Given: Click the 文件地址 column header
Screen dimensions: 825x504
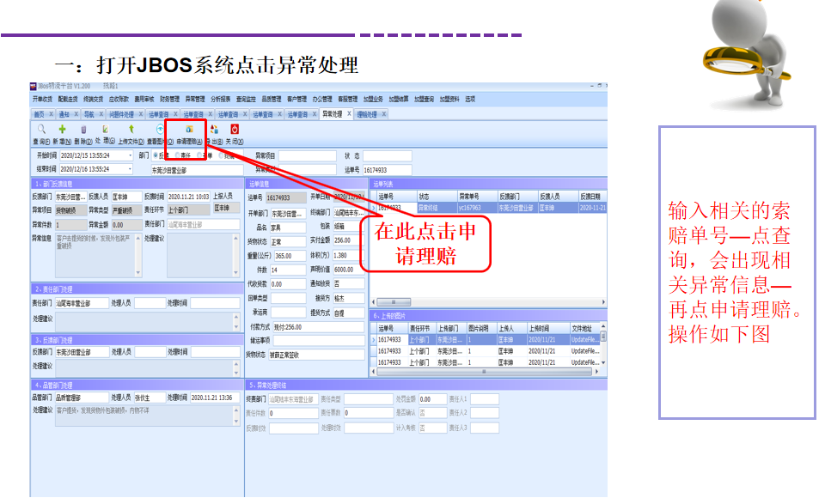Looking at the screenshot, I should [x=584, y=328].
